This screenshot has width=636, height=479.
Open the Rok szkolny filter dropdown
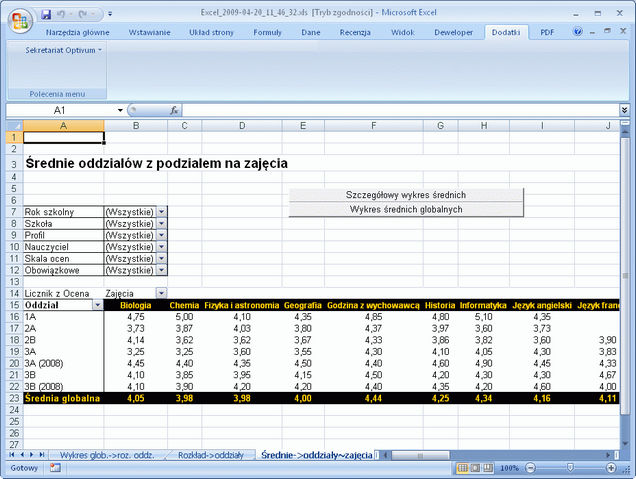[161, 212]
